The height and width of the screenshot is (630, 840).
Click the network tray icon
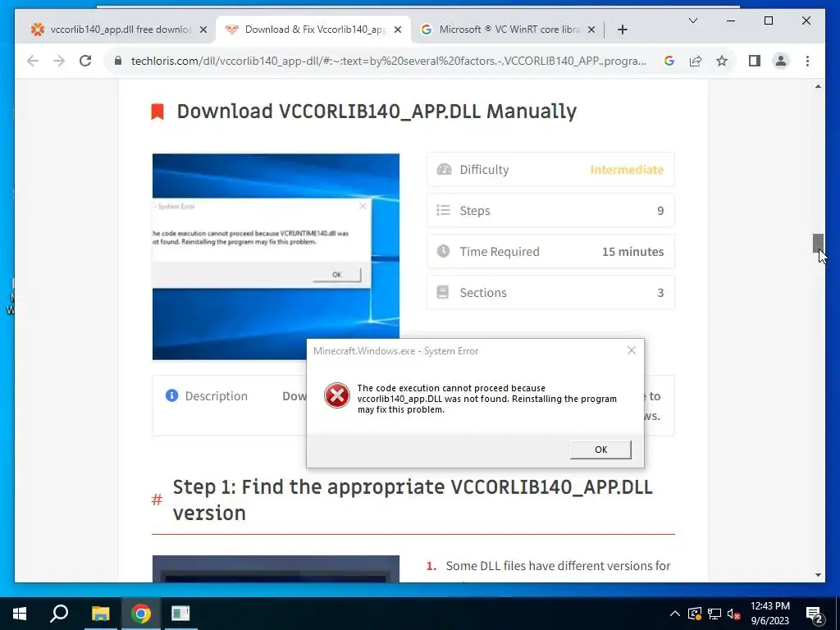(x=714, y=614)
